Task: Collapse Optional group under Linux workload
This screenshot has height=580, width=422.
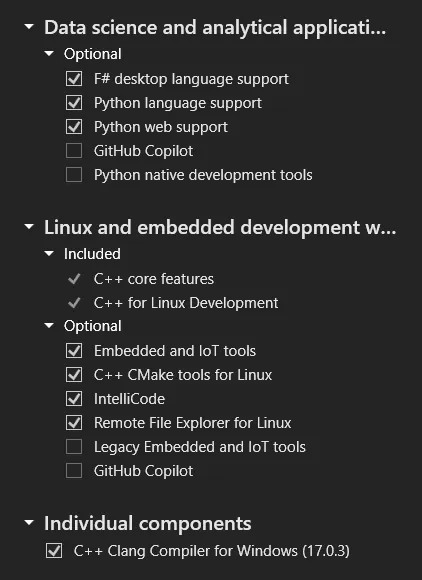Action: pyautogui.click(x=49, y=326)
